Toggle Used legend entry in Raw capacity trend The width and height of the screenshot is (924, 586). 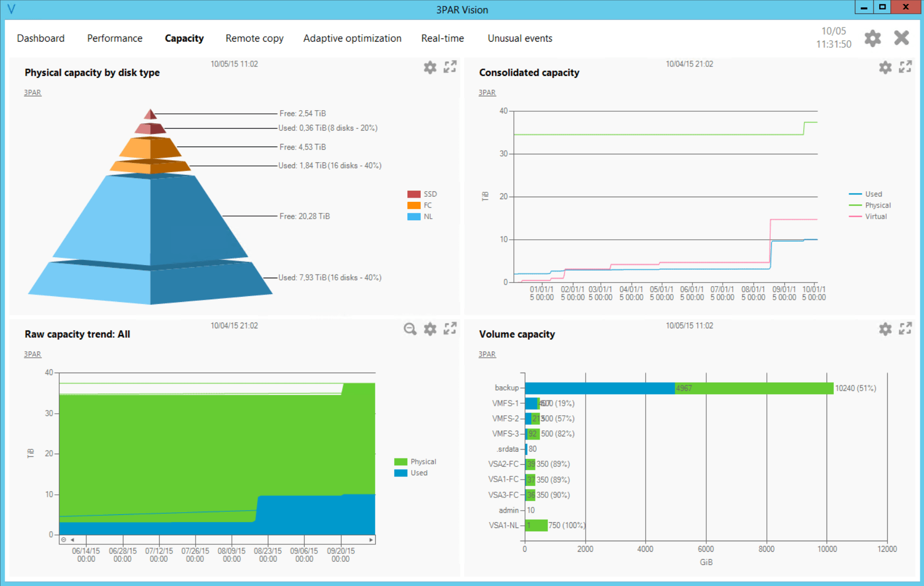(x=411, y=473)
